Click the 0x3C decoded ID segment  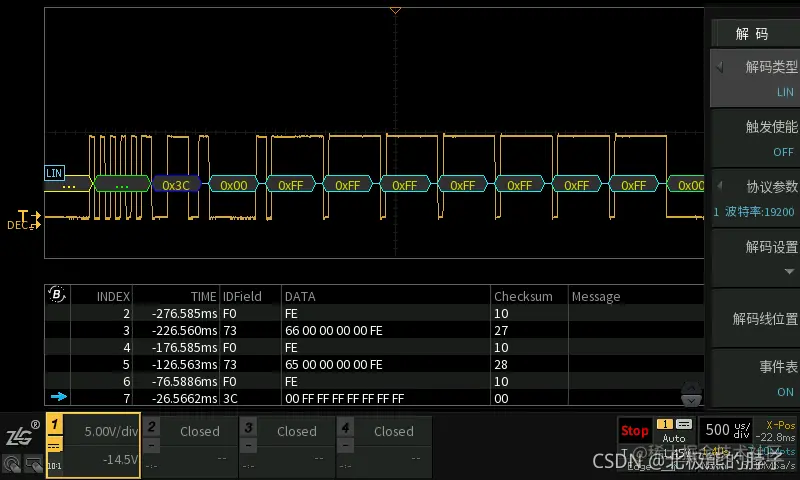pyautogui.click(x=176, y=185)
